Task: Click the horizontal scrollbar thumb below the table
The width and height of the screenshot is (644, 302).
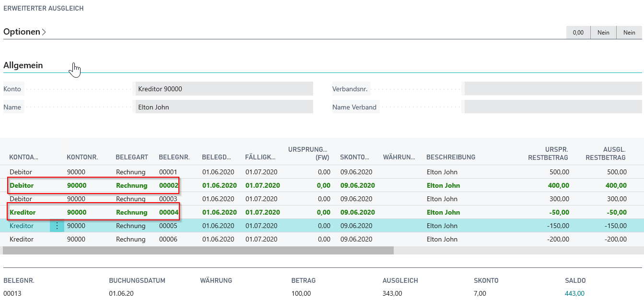Action: pos(198,250)
